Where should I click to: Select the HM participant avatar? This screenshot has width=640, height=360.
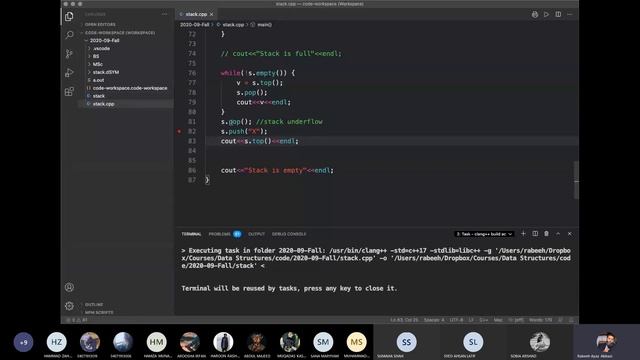[x=156, y=342]
